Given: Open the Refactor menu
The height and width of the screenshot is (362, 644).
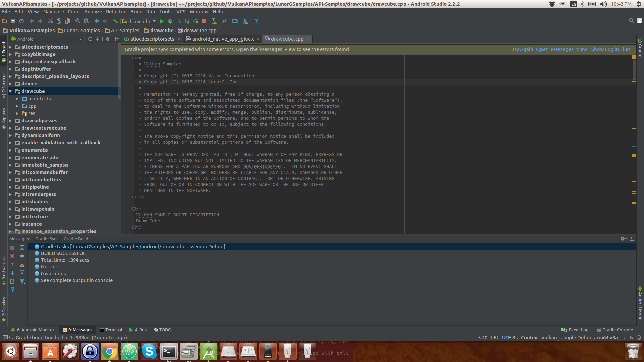Looking at the screenshot, I should tap(116, 12).
